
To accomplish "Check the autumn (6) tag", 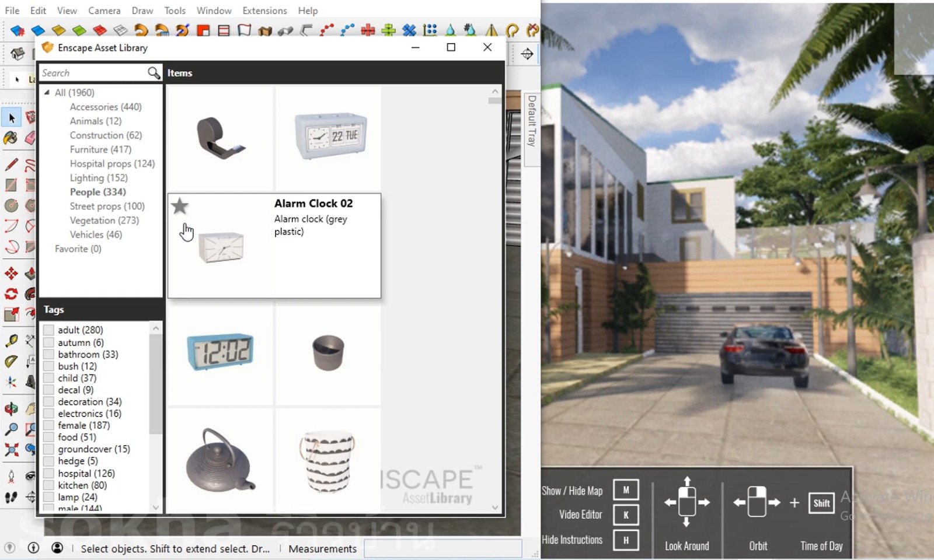I will pyautogui.click(x=48, y=342).
